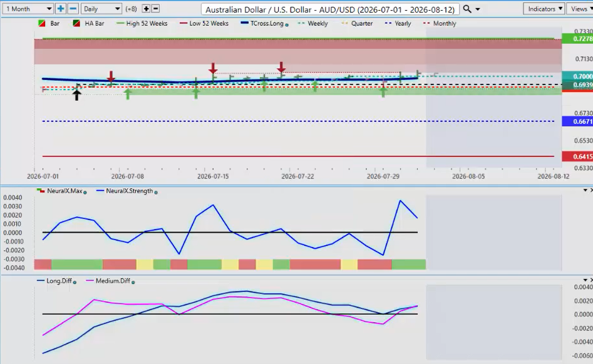Close the Long.Diff indicator panel

point(591,280)
